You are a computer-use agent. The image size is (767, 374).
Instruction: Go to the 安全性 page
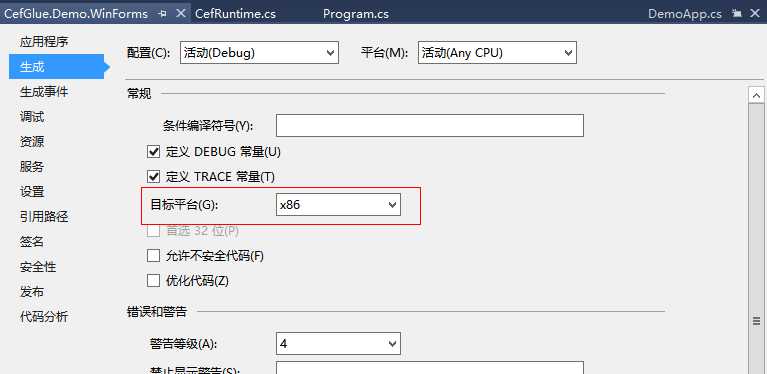coord(38,266)
